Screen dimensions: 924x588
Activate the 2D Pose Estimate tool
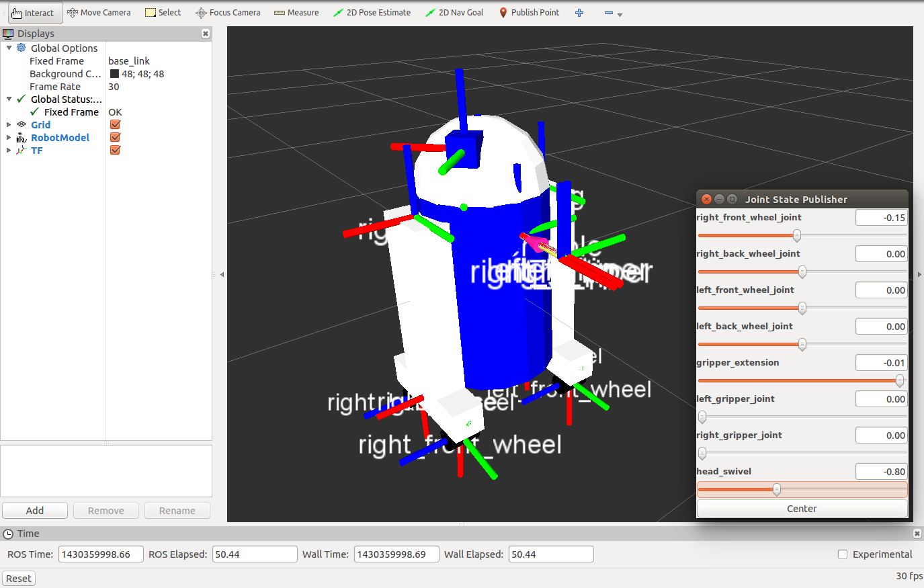pyautogui.click(x=372, y=13)
